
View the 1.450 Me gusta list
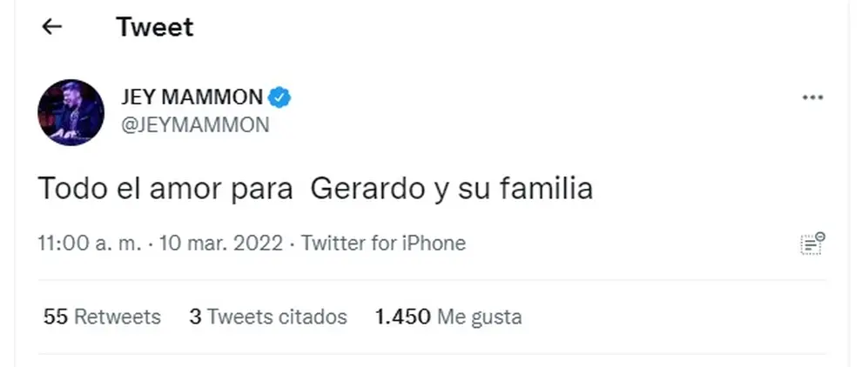[448, 317]
